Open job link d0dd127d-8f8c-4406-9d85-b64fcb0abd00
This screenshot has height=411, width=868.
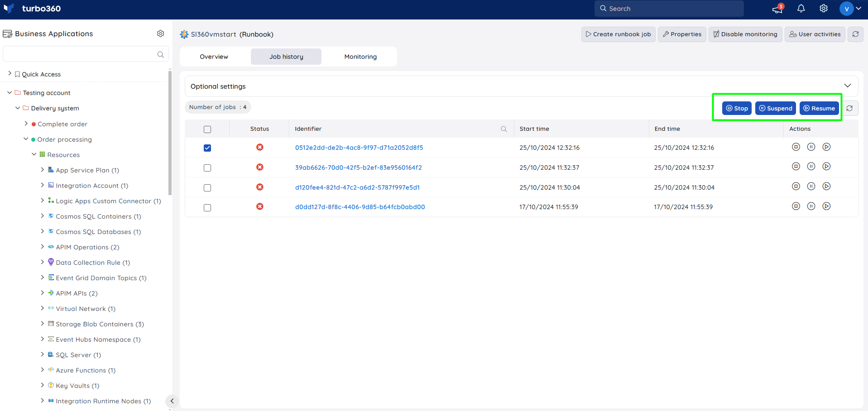(x=360, y=207)
